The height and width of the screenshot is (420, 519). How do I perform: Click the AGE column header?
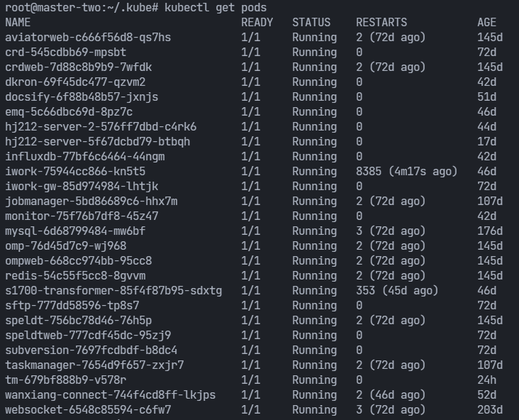486,23
